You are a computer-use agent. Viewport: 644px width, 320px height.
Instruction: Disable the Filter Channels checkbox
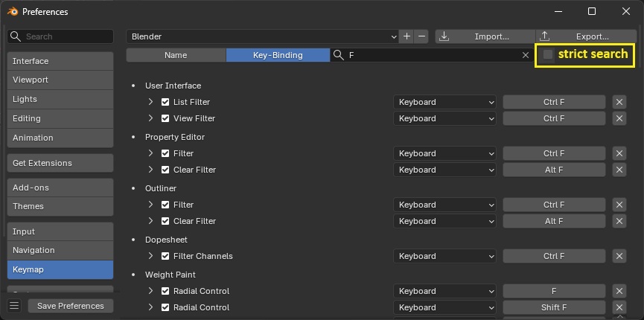(165, 256)
